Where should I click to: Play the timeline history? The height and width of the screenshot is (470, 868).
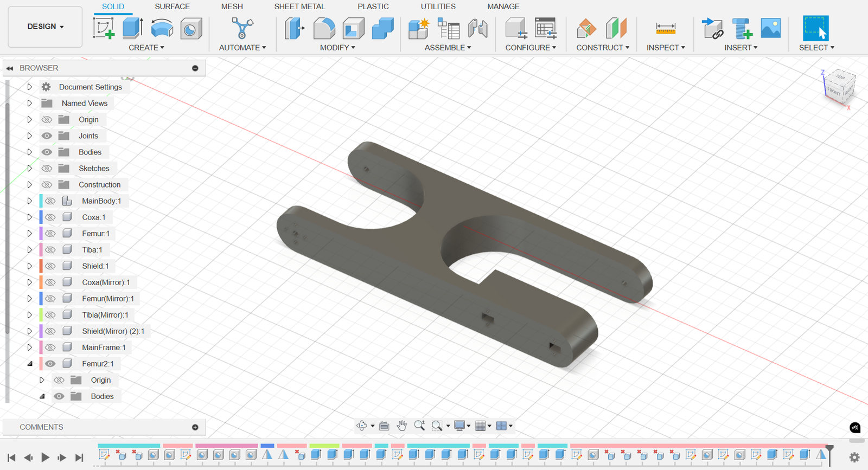coord(45,458)
